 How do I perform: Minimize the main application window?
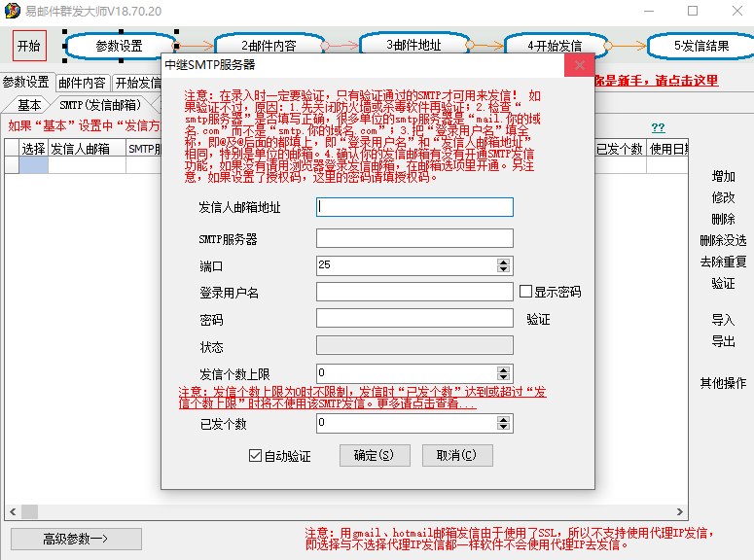[649, 11]
